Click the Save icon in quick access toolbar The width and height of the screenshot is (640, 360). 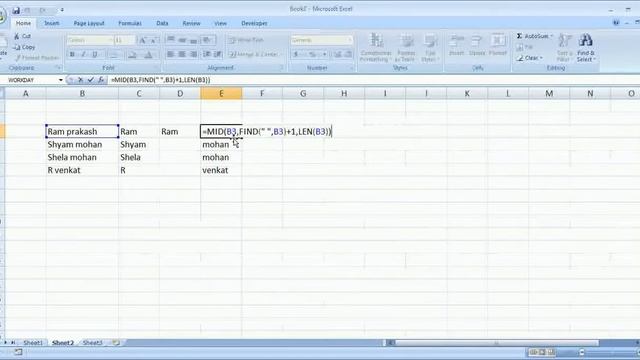(16, 10)
